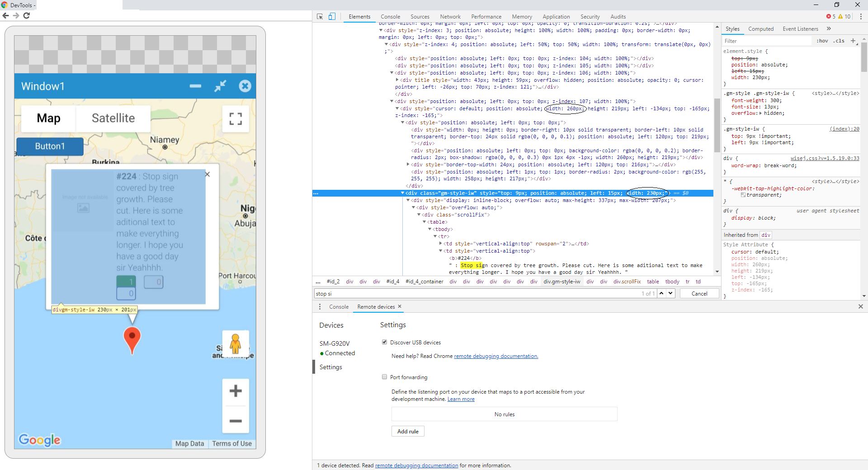Screen dimensions: 868x470
Task: Open the remote debugging documentation link
Action: (x=496, y=356)
